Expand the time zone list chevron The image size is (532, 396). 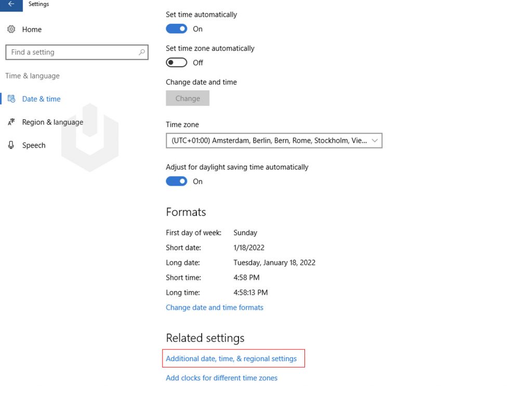tap(375, 140)
